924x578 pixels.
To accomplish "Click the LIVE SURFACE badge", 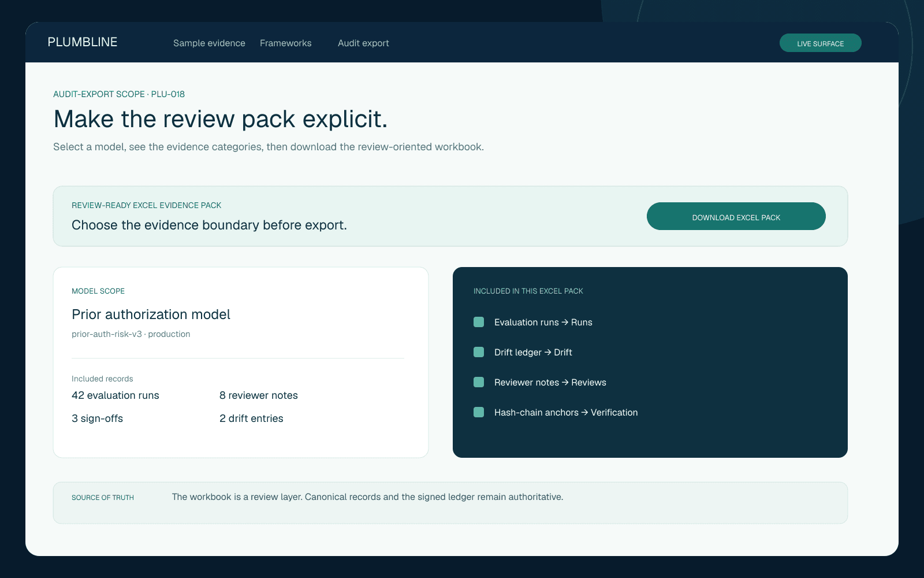I will pos(821,43).
